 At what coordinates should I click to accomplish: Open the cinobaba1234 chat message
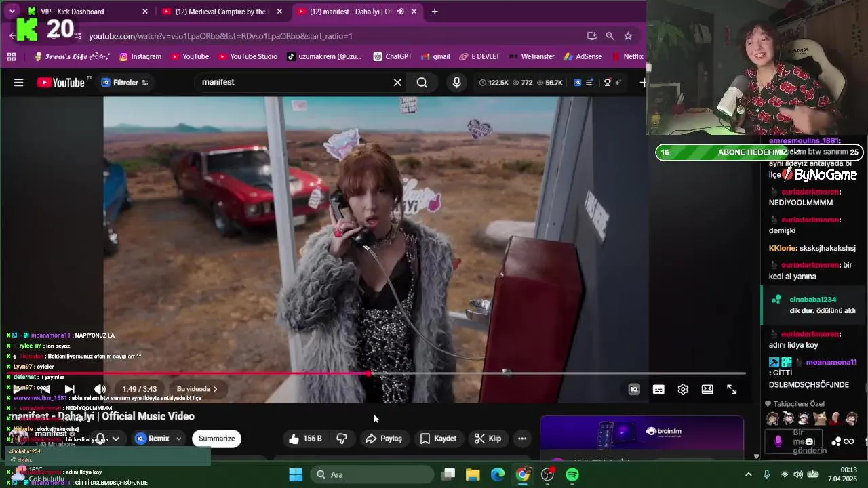[814, 305]
